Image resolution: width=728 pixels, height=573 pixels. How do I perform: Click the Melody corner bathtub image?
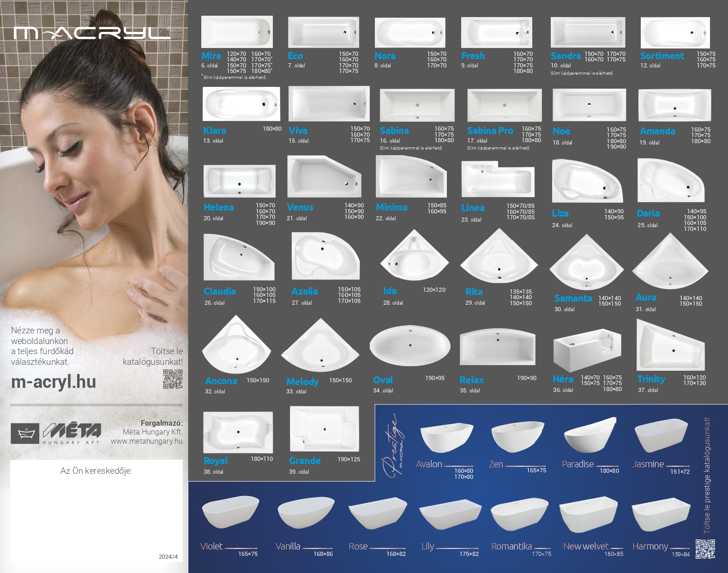click(x=320, y=345)
